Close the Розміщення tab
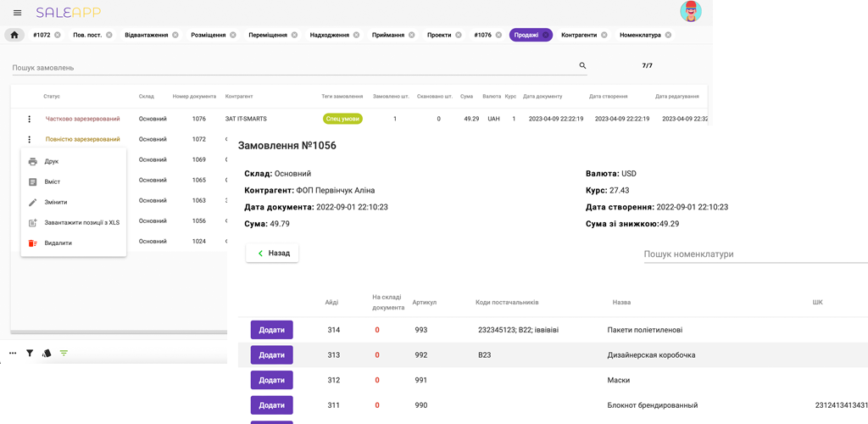 pyautogui.click(x=232, y=35)
